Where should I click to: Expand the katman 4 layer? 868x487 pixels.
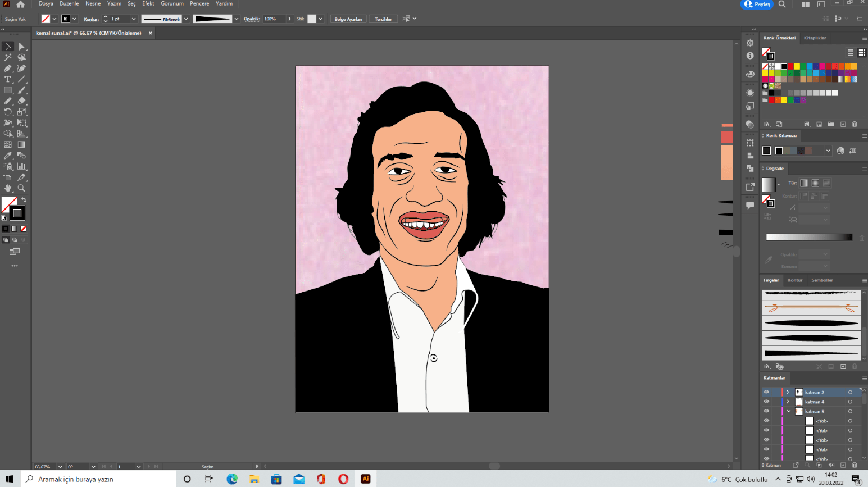coord(788,402)
